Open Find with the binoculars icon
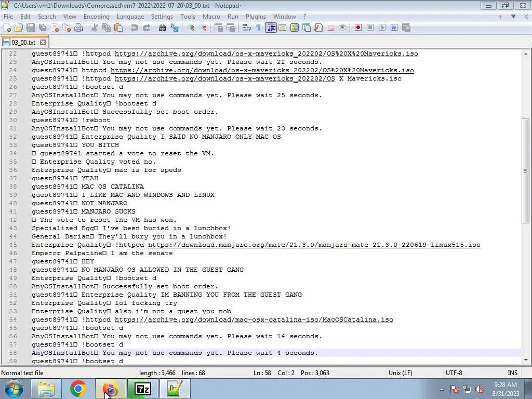The height and width of the screenshot is (399, 532). (x=162, y=28)
